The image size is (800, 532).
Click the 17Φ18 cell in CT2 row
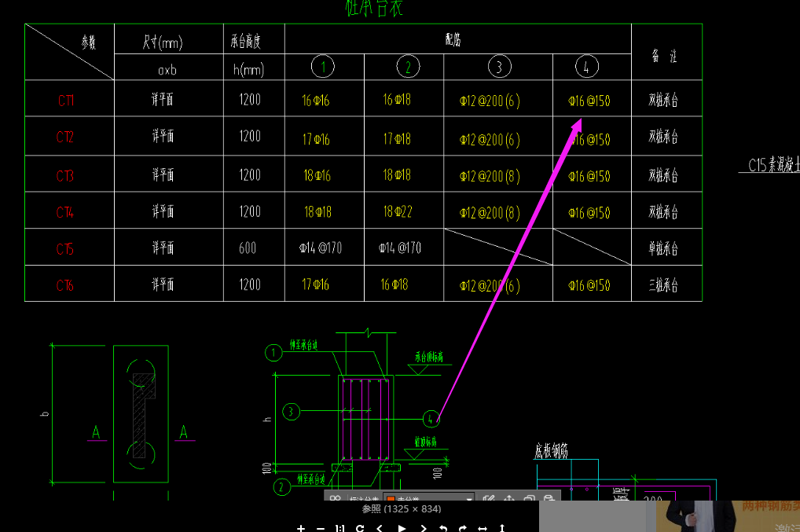coord(397,139)
